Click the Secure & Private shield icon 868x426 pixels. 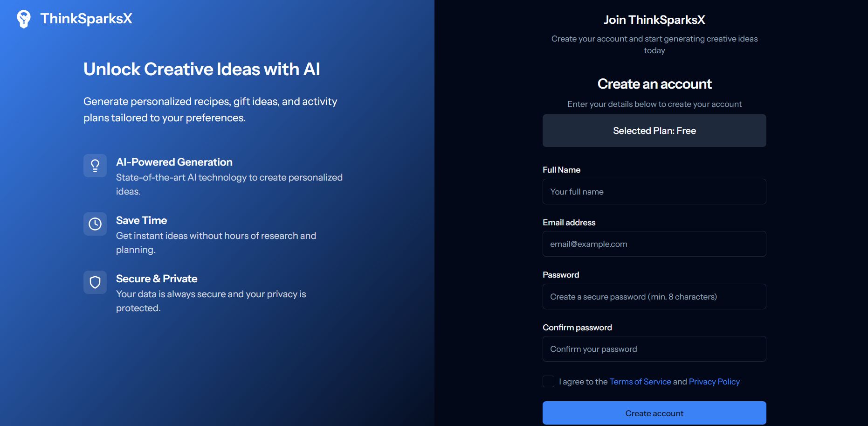coord(95,282)
